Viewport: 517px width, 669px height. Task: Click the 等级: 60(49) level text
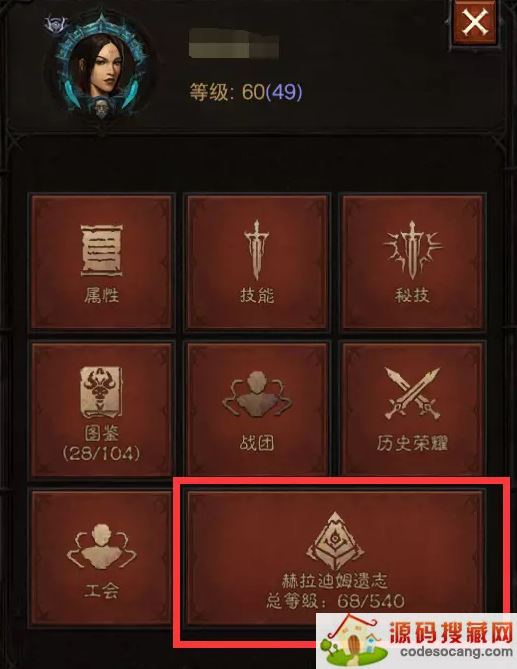pos(246,91)
